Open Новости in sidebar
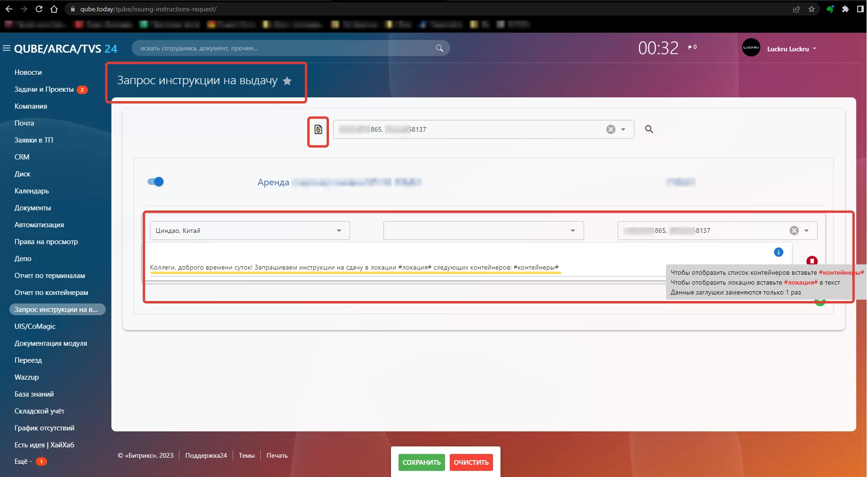Viewport: 868px width, 477px height. tap(28, 72)
